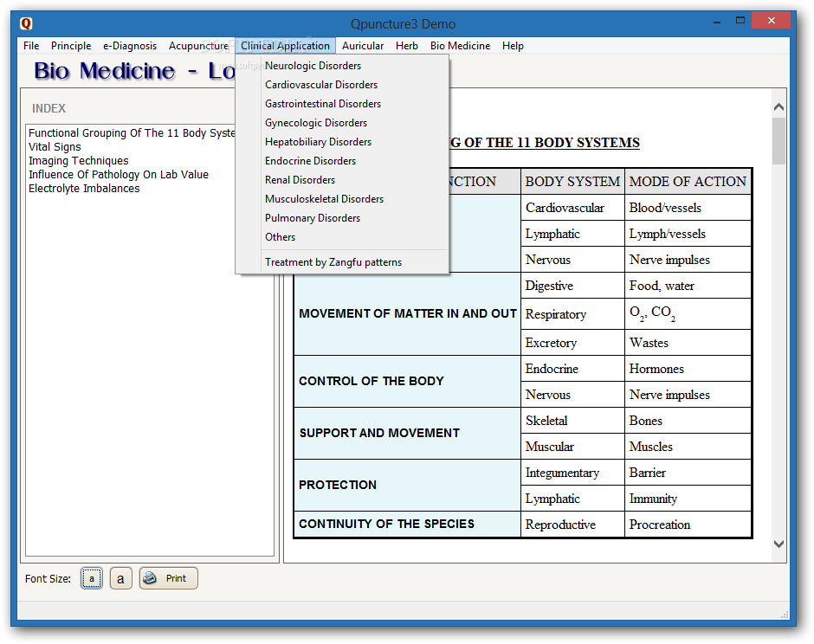Maximize the Qpuncture3 Demo window
Screen dimensions: 814x644
coord(740,21)
